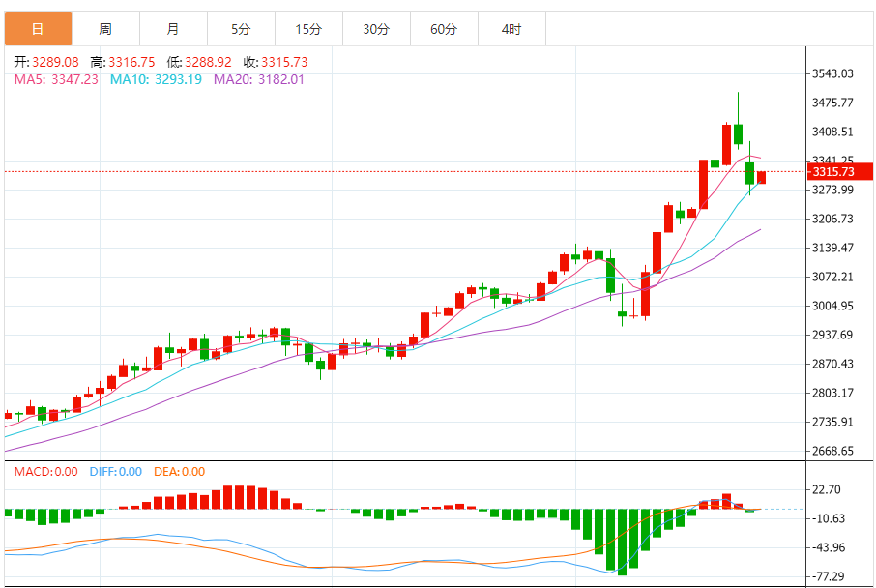Screen dimensions: 876x588
Task: Open the 30分 timeframe tab
Action: click(376, 28)
